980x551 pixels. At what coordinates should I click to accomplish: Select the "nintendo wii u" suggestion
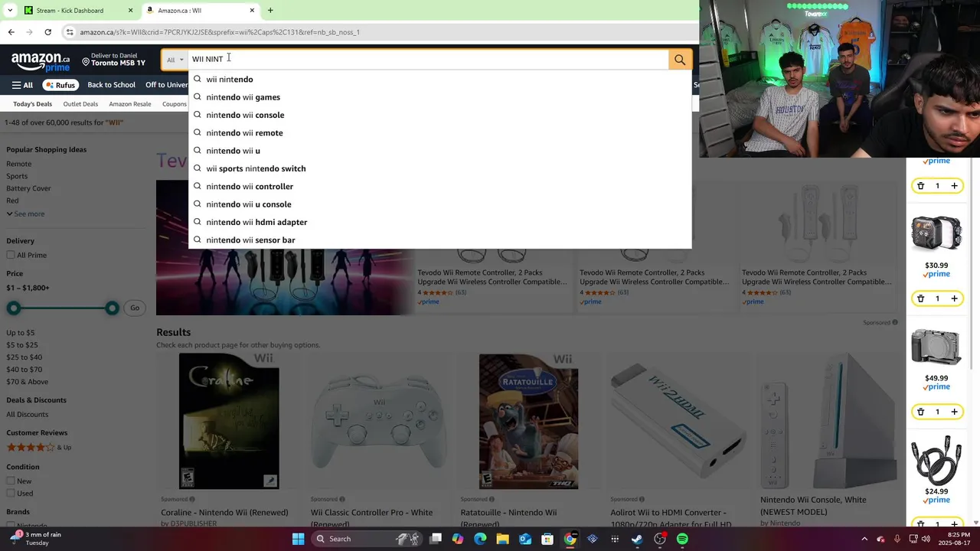[440, 151]
